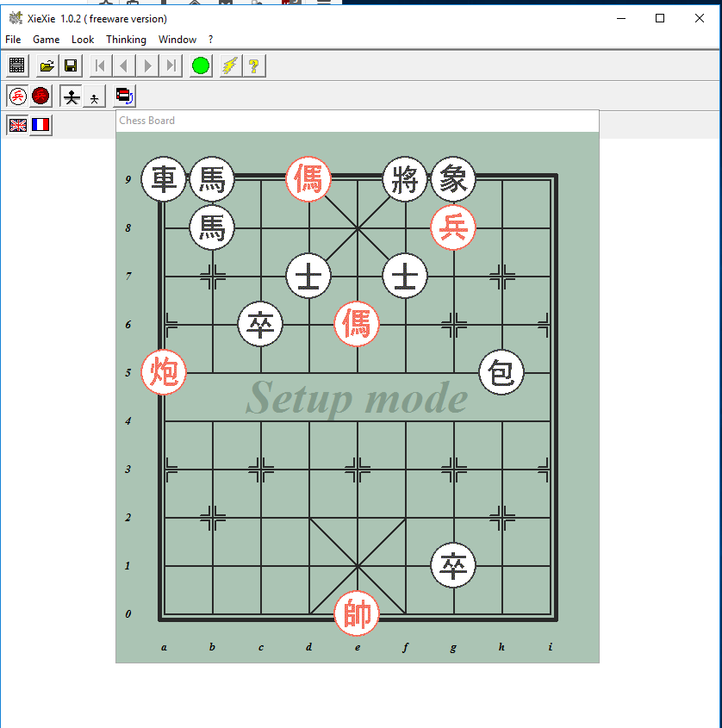Open a saved game file
The width and height of the screenshot is (722, 728).
[x=47, y=66]
